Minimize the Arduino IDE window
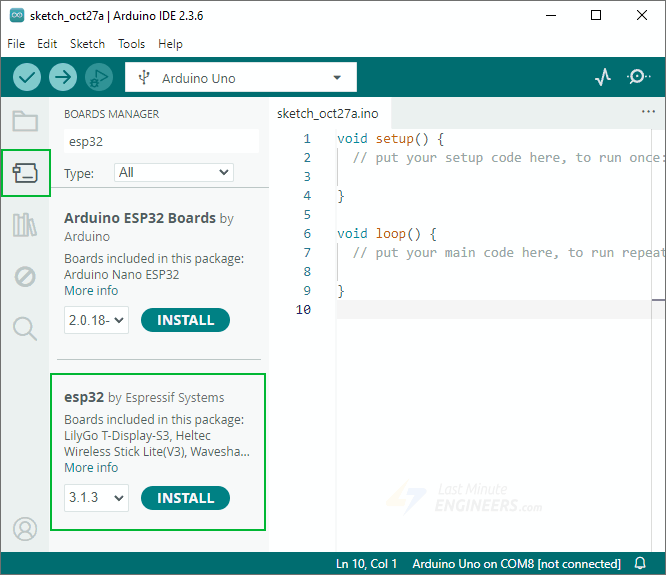 pyautogui.click(x=551, y=15)
